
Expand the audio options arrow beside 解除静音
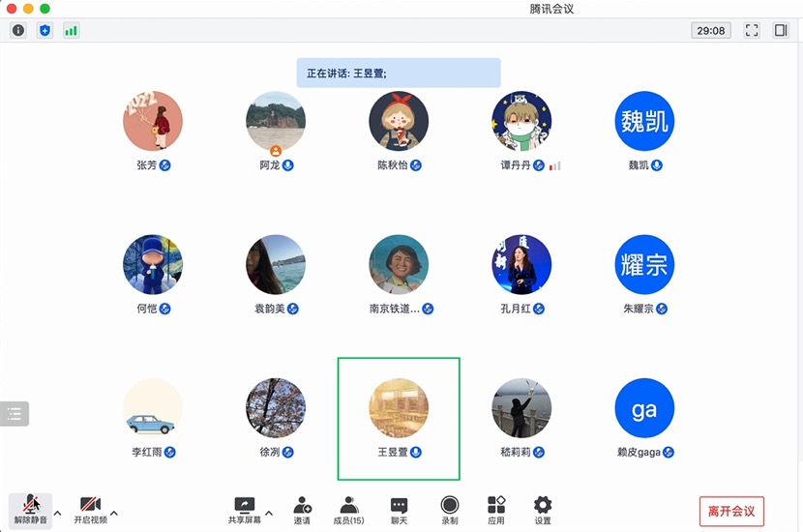[58, 513]
